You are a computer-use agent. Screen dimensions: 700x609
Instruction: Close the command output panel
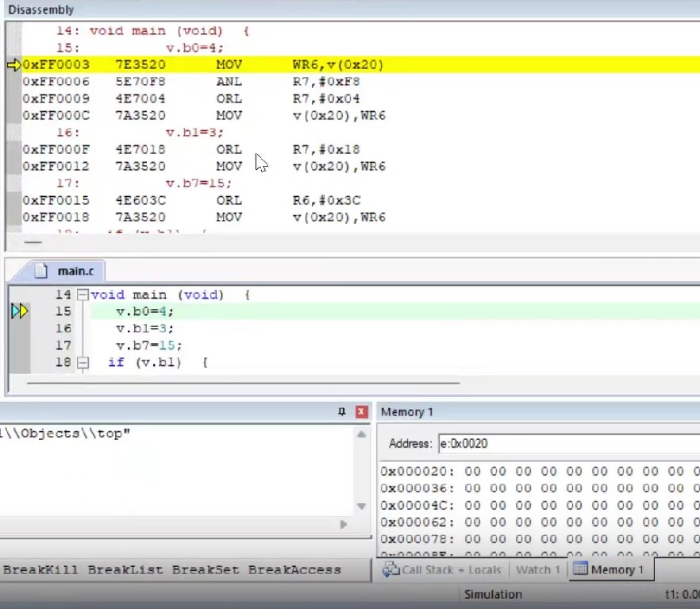pos(361,411)
